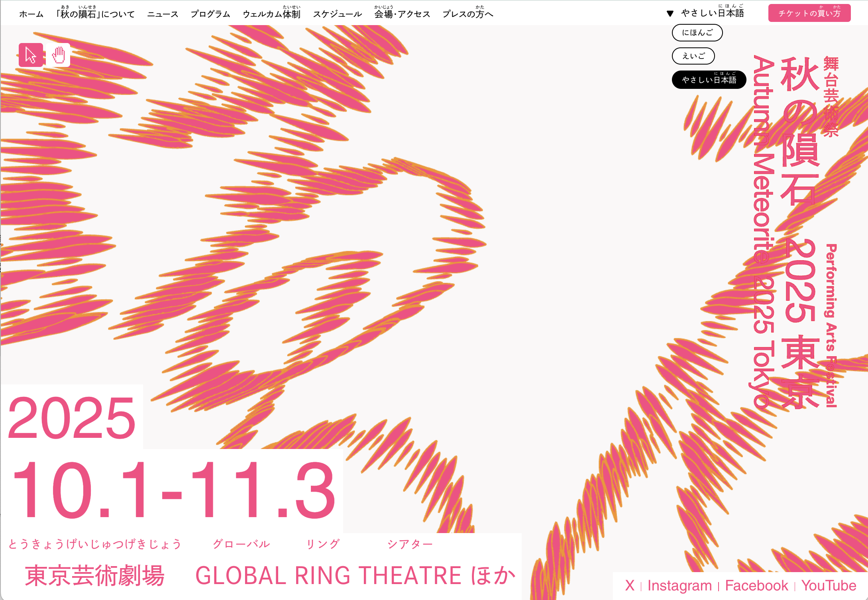Select the にほんご language option

(697, 33)
